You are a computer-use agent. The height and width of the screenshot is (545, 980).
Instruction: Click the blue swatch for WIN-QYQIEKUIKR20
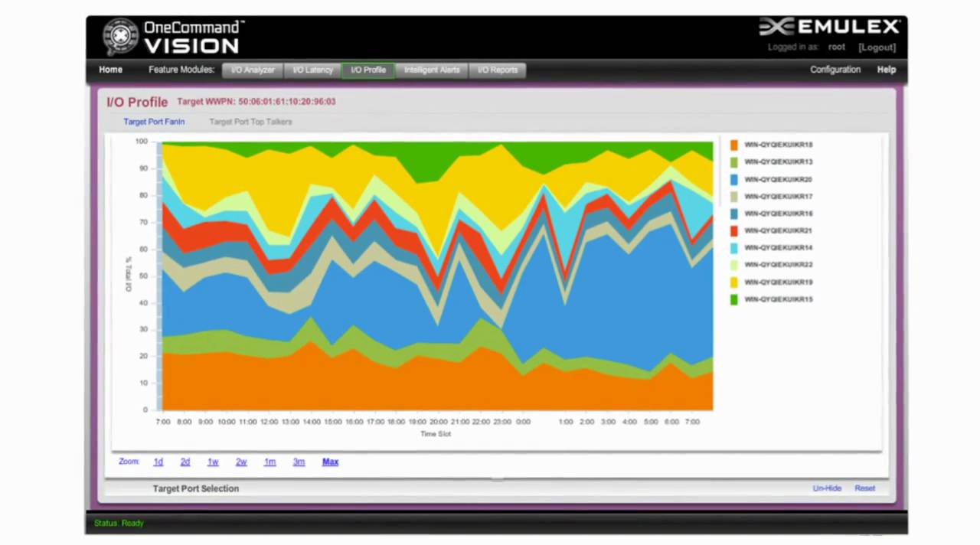(733, 180)
